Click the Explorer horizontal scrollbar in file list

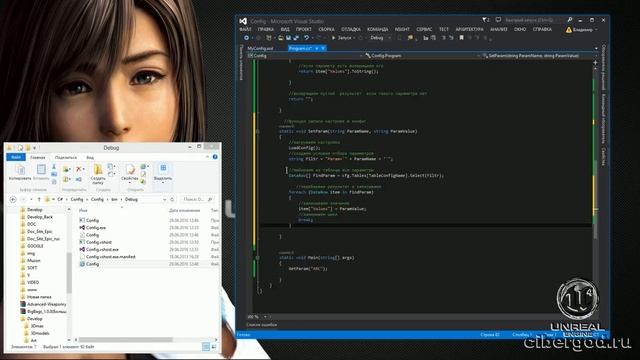coord(126,340)
